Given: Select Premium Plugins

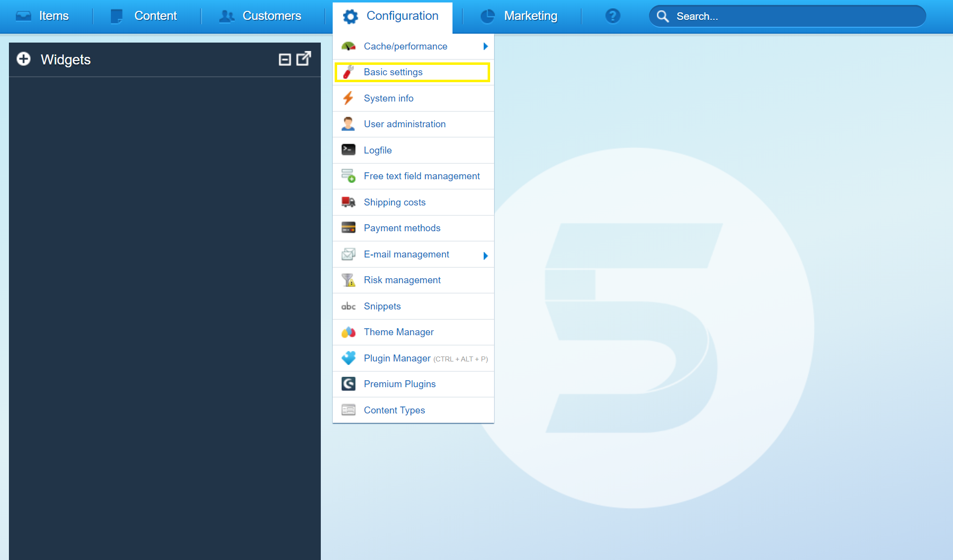Looking at the screenshot, I should [x=413, y=384].
